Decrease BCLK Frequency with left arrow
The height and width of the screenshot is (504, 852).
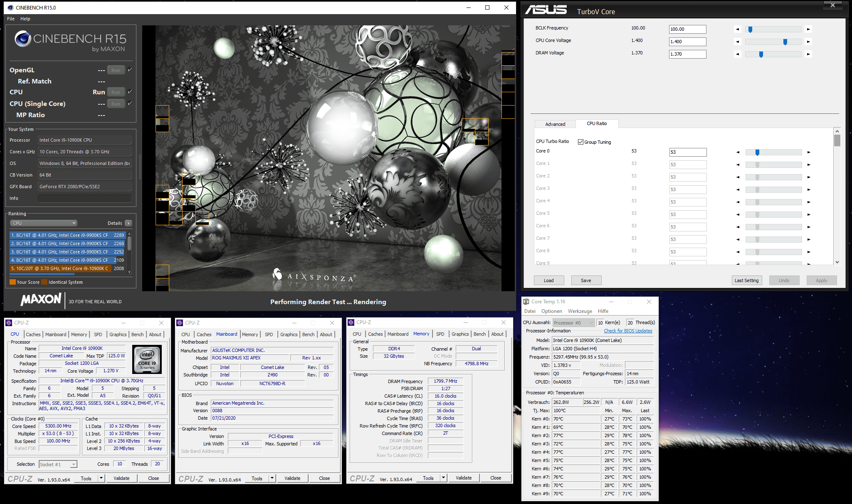(738, 29)
